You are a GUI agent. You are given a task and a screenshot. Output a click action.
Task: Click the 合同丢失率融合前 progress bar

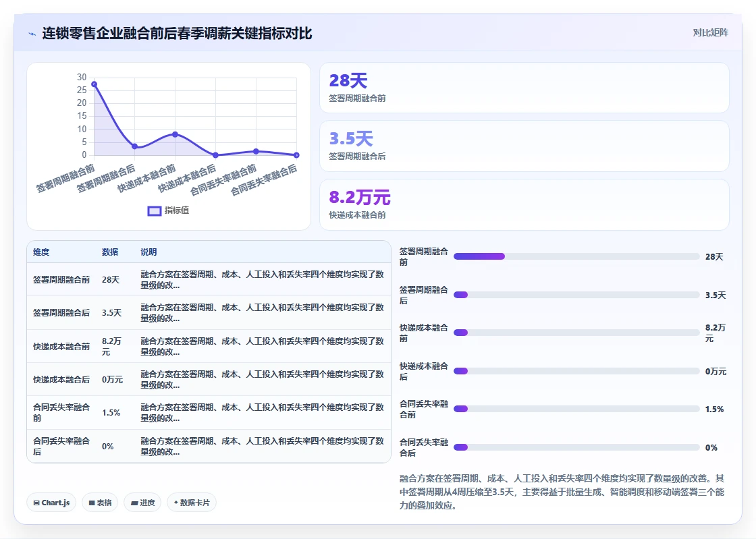coord(576,409)
